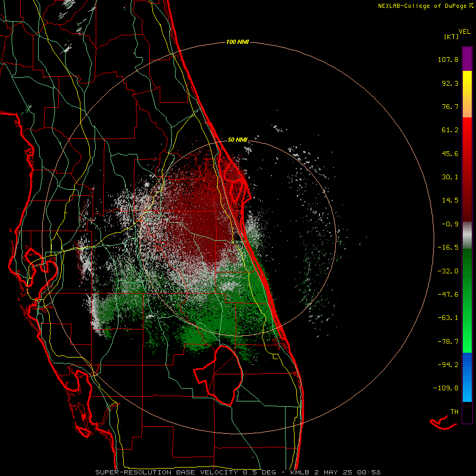Select the -32.0 legend value
This screenshot has width=476, height=476.
click(448, 271)
